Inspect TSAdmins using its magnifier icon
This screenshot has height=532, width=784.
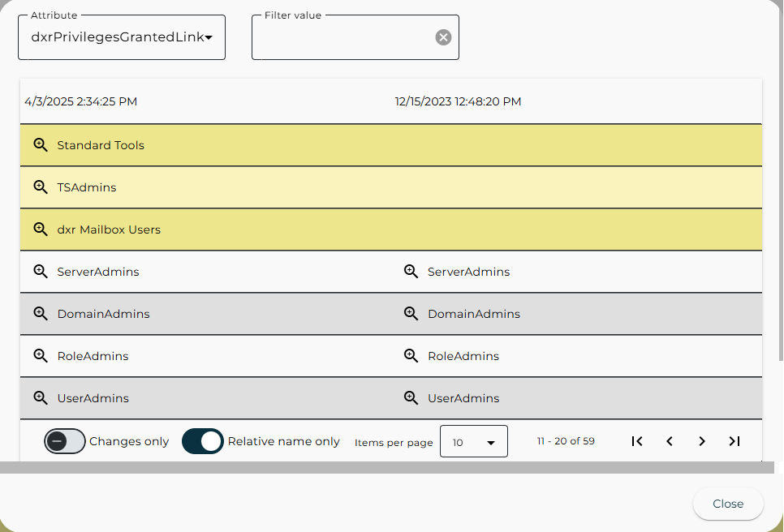click(41, 187)
